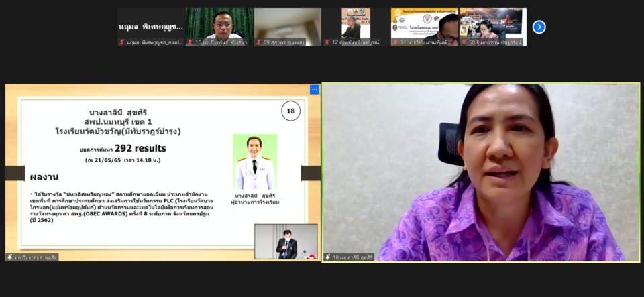This screenshot has height=297, width=644.
Task: Click muted mic icon on participant 51 thumbnail
Action: tap(395, 42)
